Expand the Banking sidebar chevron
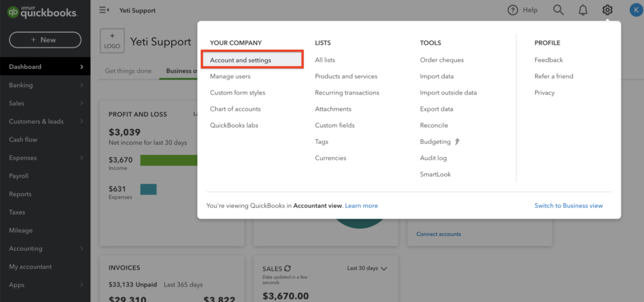644x302 pixels. click(x=82, y=85)
